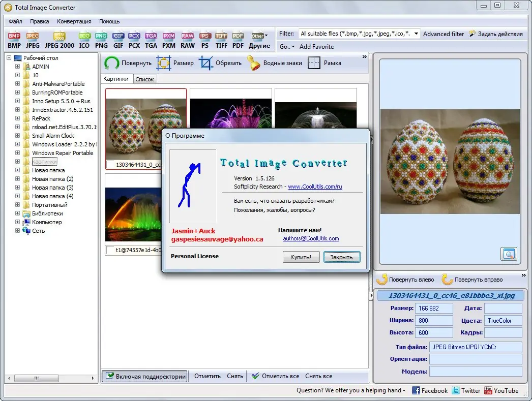The image size is (532, 401).
Task: Convert to BMP format icon
Action: pyautogui.click(x=14, y=41)
